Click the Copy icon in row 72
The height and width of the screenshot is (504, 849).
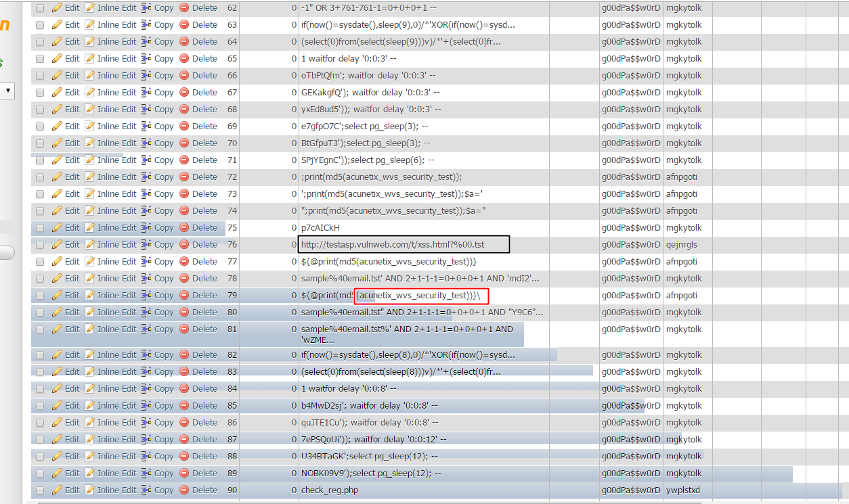coord(146,177)
